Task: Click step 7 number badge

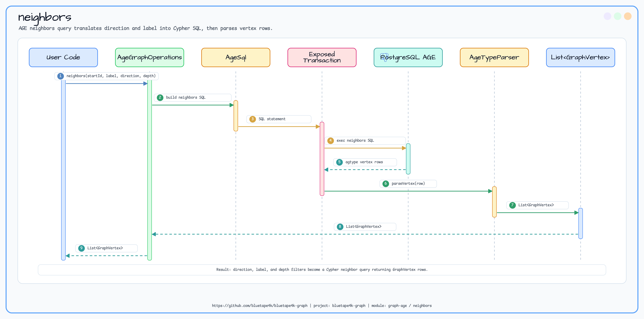Action: (512, 205)
